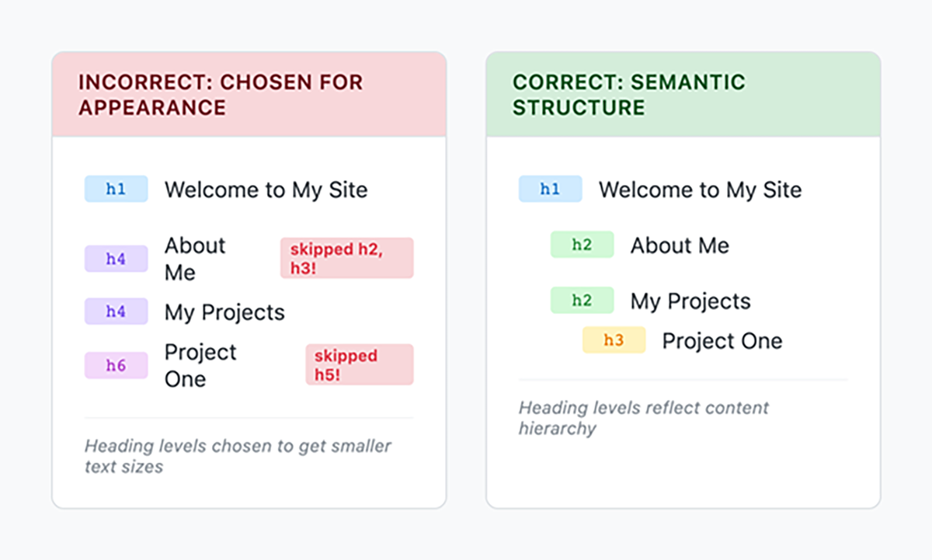
Task: Click 'Project One' under h3 in the correct panel
Action: [722, 341]
